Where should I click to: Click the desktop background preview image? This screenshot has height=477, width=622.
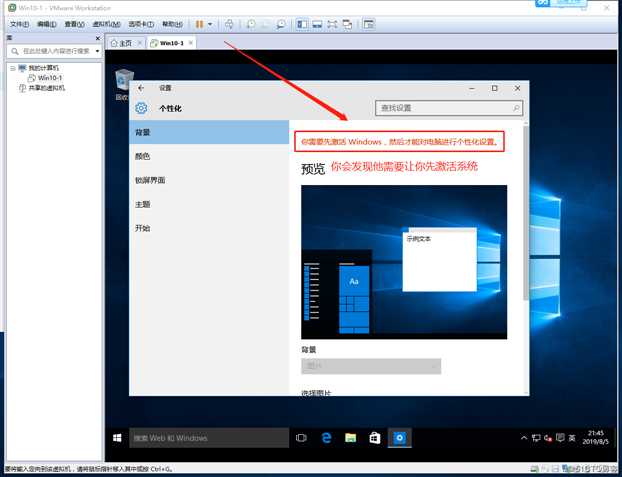(404, 262)
